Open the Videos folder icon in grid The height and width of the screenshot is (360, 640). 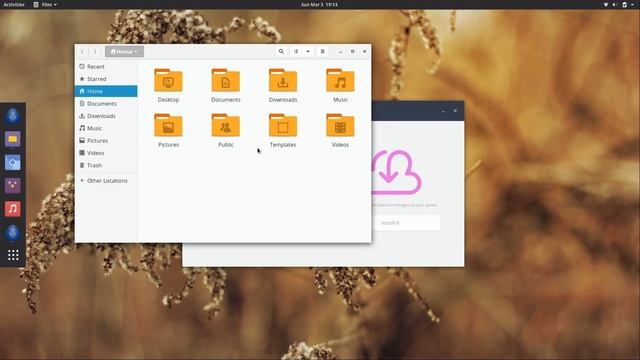pyautogui.click(x=340, y=126)
